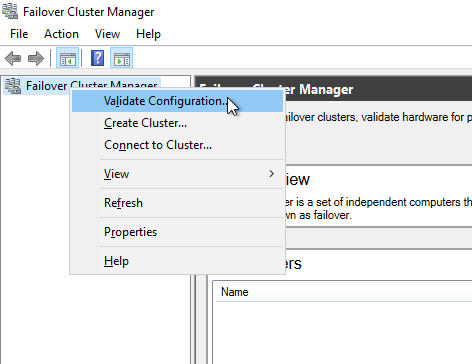This screenshot has height=364, width=472.
Task: Click the Forward arrow toolbar icon
Action: tap(36, 58)
